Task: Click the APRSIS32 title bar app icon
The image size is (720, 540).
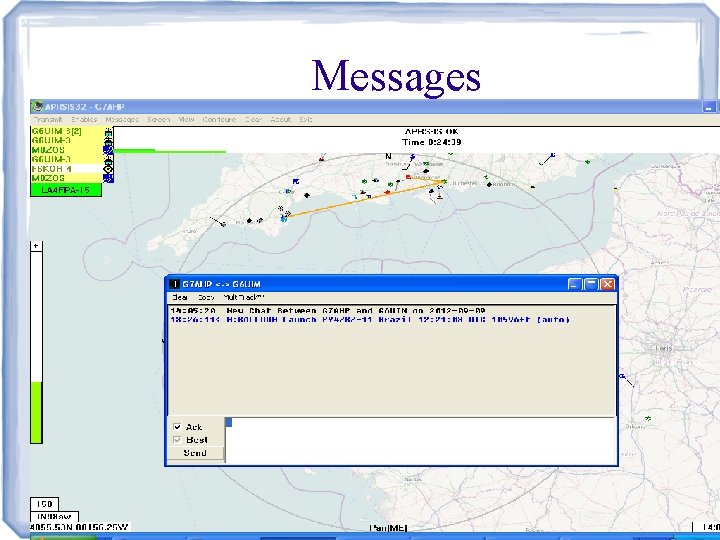Action: 38,107
